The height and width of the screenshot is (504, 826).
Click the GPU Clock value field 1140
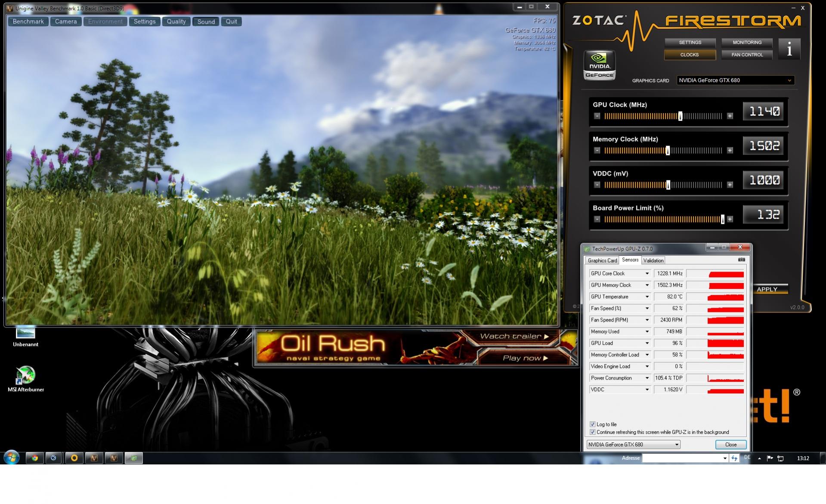coord(764,111)
